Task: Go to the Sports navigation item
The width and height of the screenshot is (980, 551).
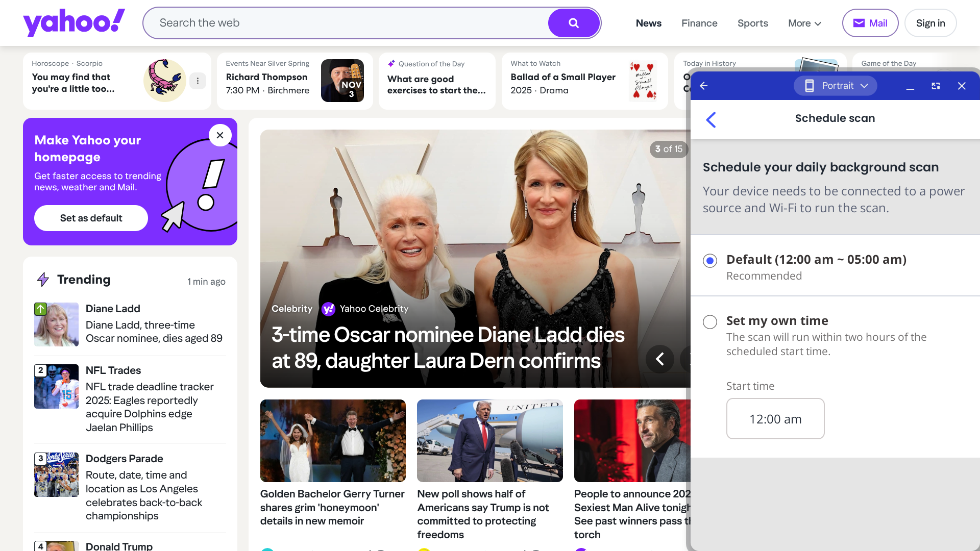Action: coord(752,23)
